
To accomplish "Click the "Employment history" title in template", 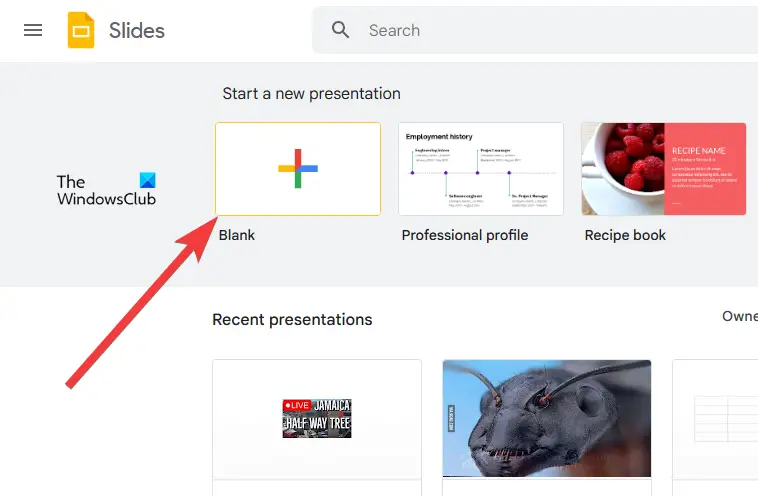I will click(x=440, y=136).
